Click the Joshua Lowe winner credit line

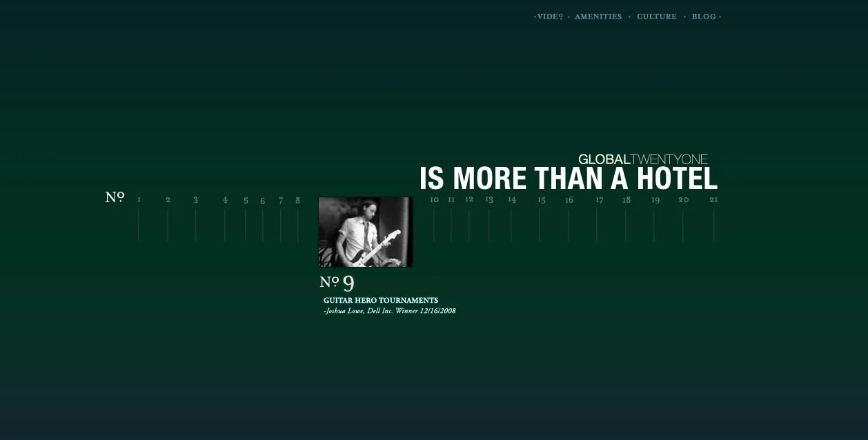pyautogui.click(x=390, y=311)
